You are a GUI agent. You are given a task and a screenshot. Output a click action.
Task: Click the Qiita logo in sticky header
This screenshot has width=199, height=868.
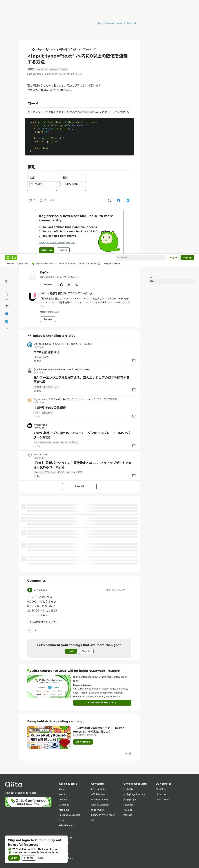pos(11,257)
